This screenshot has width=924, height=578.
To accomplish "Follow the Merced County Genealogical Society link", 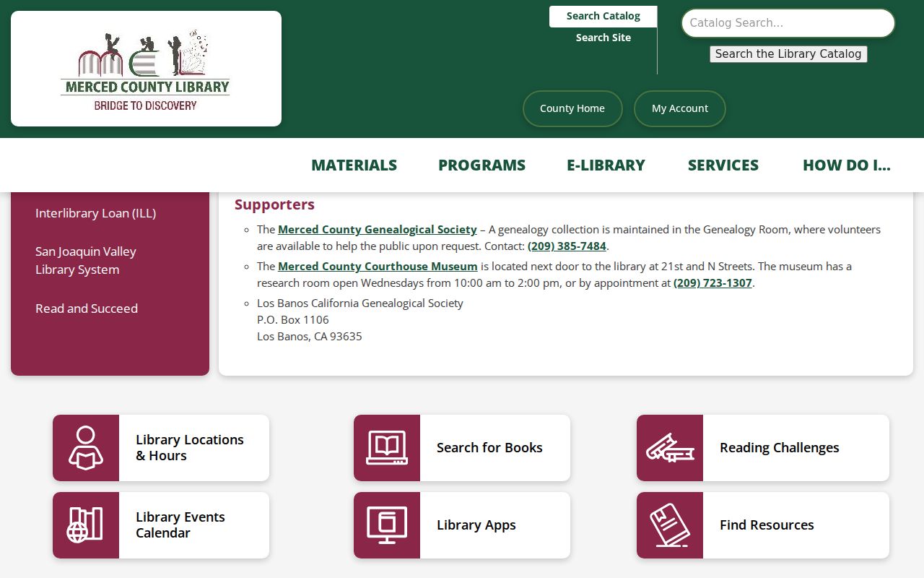I will tap(378, 230).
